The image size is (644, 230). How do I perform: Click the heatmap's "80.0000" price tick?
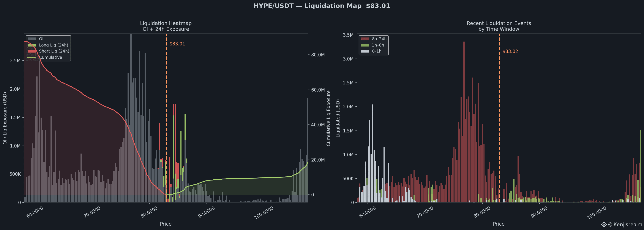[149, 212]
